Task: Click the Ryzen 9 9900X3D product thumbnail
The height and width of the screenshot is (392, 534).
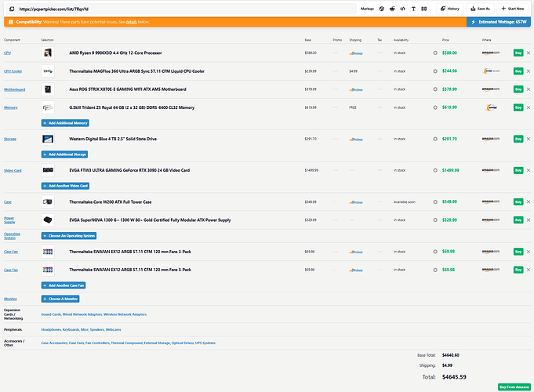Action: click(49, 53)
